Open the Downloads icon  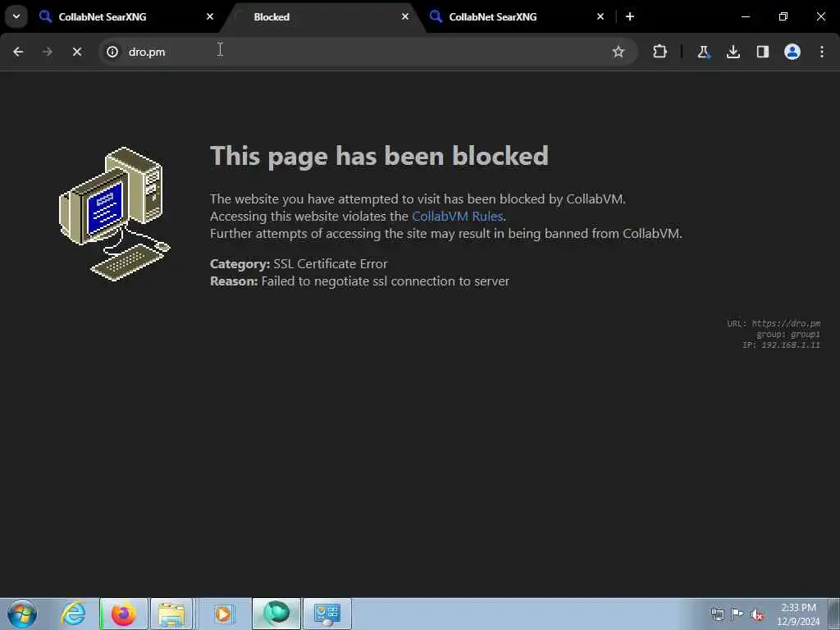[733, 52]
